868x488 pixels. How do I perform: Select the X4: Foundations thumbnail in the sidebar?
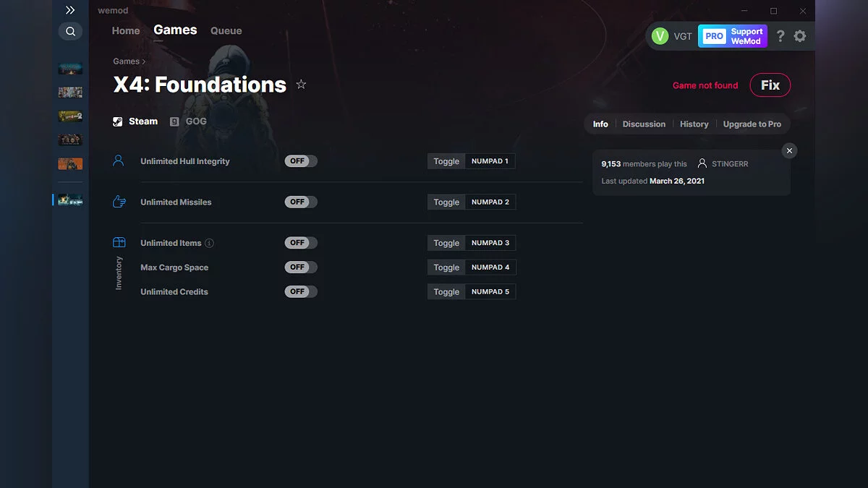pyautogui.click(x=70, y=199)
